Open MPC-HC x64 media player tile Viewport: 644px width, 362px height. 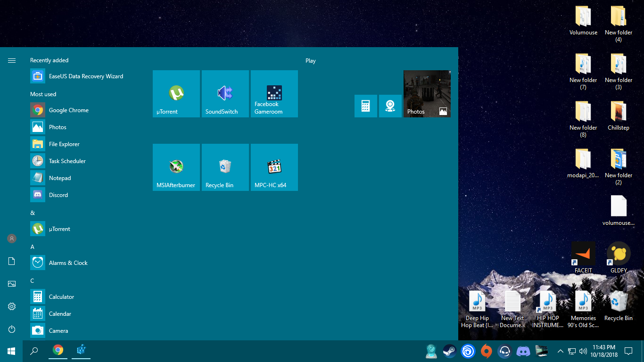tap(274, 167)
